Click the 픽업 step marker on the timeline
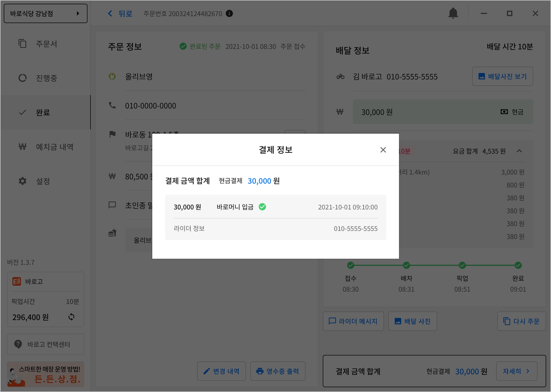 coord(462,266)
